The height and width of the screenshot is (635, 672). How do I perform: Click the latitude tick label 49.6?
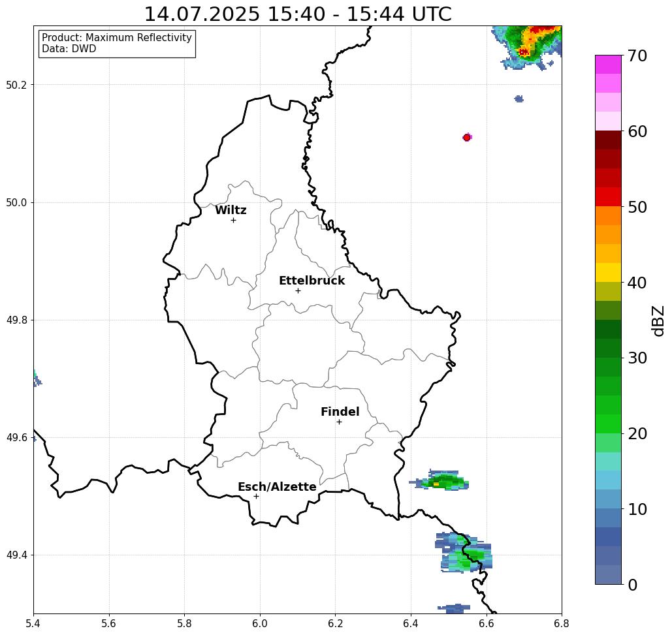click(x=16, y=438)
